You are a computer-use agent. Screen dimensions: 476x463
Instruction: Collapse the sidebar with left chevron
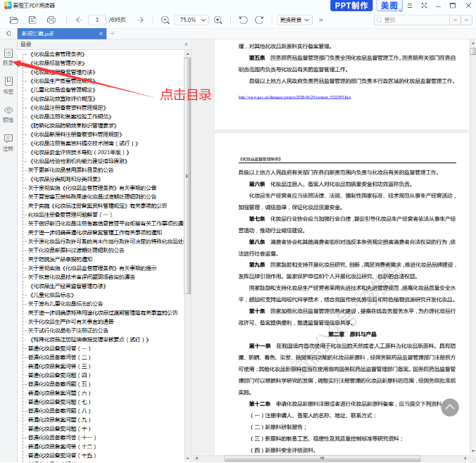(x=8, y=33)
